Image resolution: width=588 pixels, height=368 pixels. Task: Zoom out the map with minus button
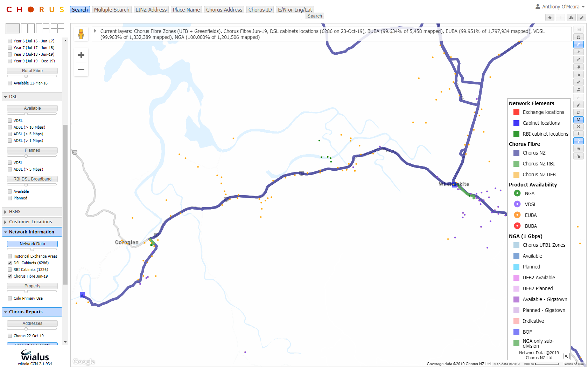coord(81,69)
